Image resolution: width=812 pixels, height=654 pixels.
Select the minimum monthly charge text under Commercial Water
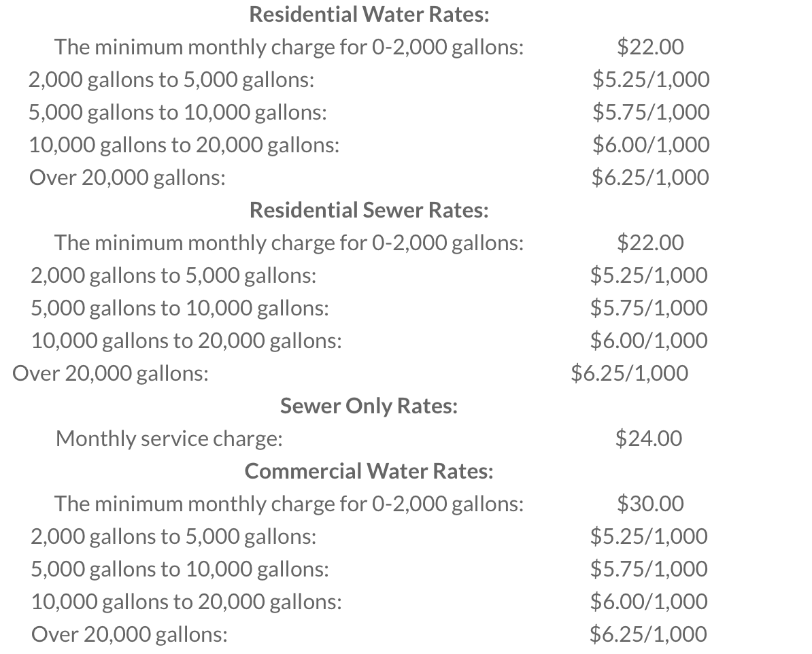coord(289,504)
